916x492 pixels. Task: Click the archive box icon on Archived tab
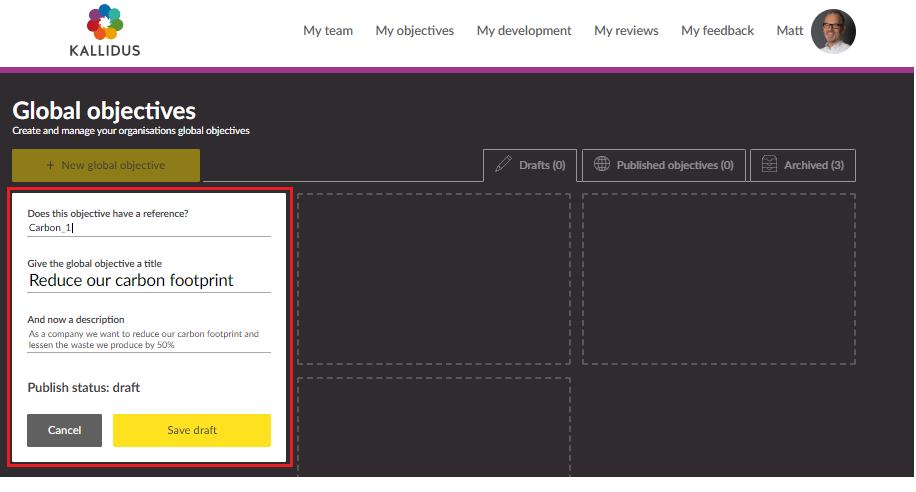(x=769, y=165)
